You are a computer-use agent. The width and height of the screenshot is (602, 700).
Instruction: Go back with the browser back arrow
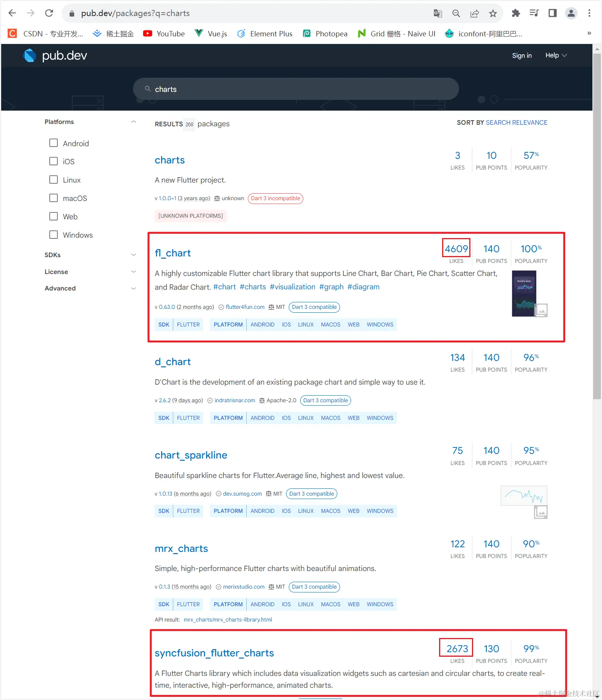click(x=12, y=13)
